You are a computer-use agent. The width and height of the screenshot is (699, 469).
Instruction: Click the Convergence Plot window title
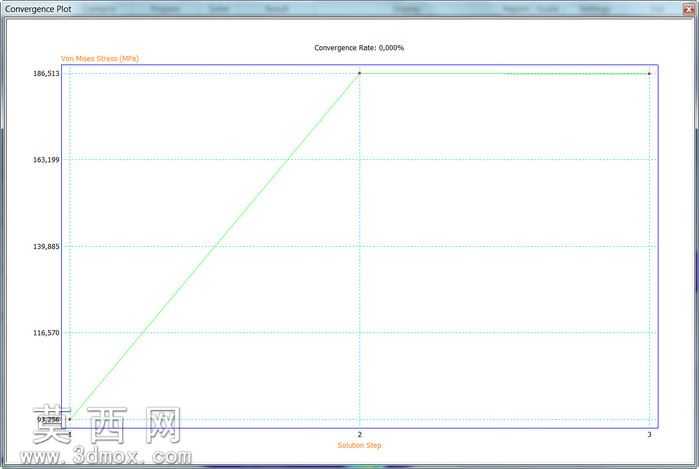click(38, 9)
